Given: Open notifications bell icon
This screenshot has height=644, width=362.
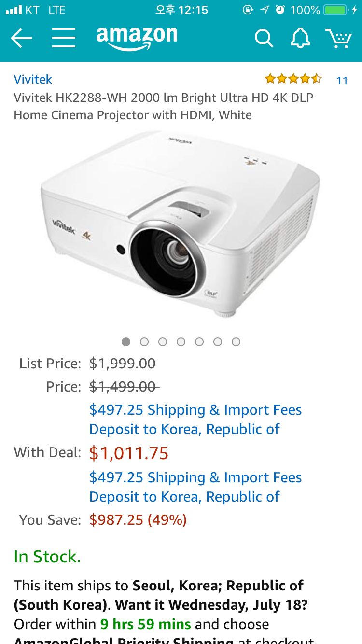Looking at the screenshot, I should click(300, 38).
